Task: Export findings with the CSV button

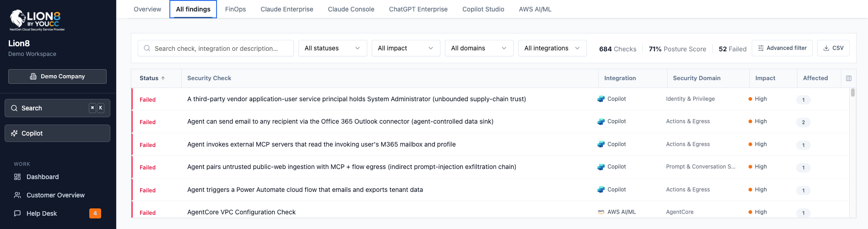Action: click(x=833, y=48)
